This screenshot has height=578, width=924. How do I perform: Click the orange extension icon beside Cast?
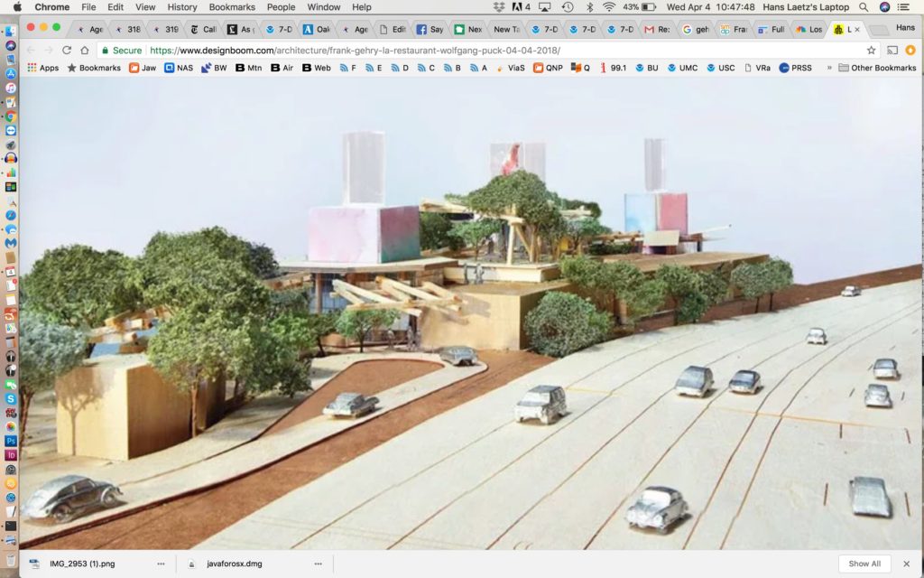[910, 51]
